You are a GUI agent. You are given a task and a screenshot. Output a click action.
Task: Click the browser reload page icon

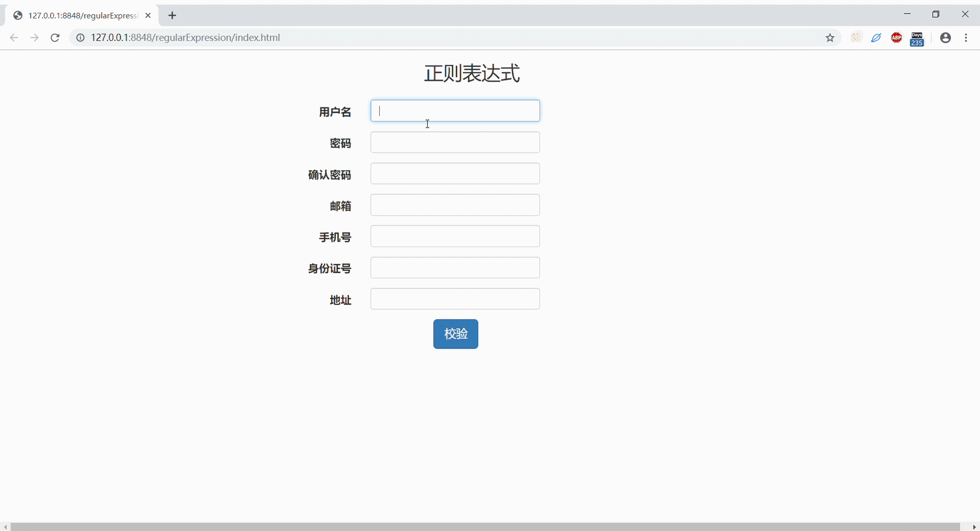tap(55, 38)
